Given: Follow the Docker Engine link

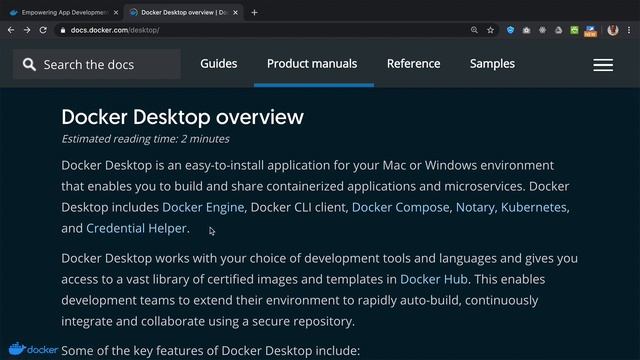Looking at the screenshot, I should tap(203, 207).
